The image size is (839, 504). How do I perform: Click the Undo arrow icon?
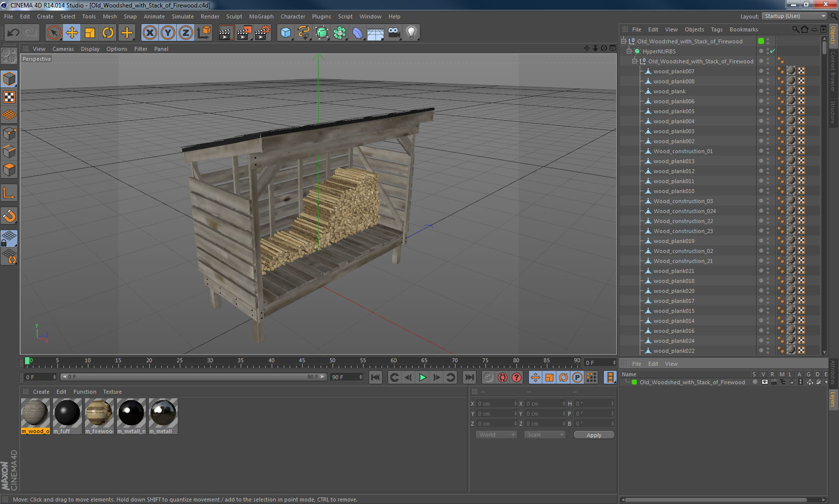pos(13,33)
